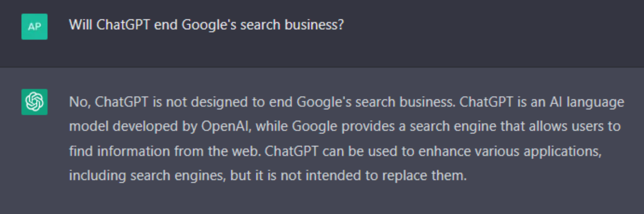The width and height of the screenshot is (644, 214).
Task: Click "Google's" in the user's question
Action: pyautogui.click(x=209, y=25)
